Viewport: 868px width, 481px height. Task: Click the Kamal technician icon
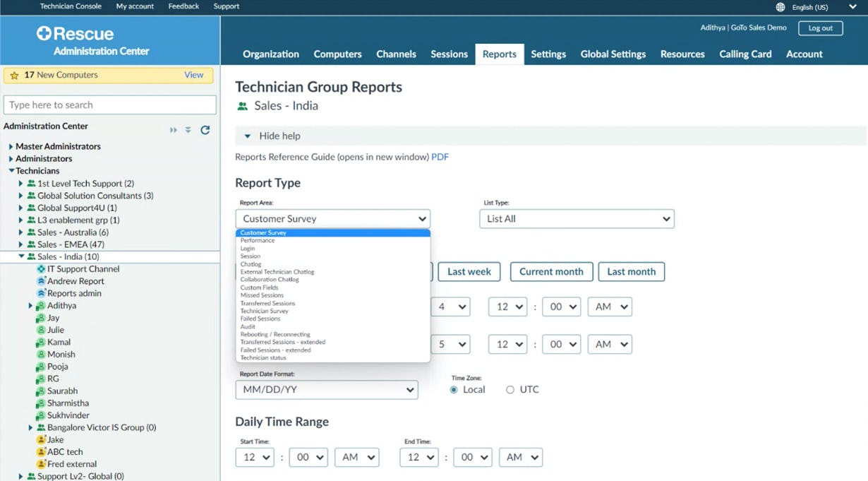point(41,342)
